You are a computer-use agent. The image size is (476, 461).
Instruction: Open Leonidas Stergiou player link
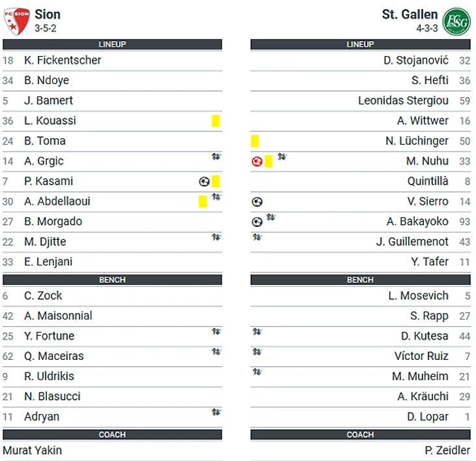403,100
